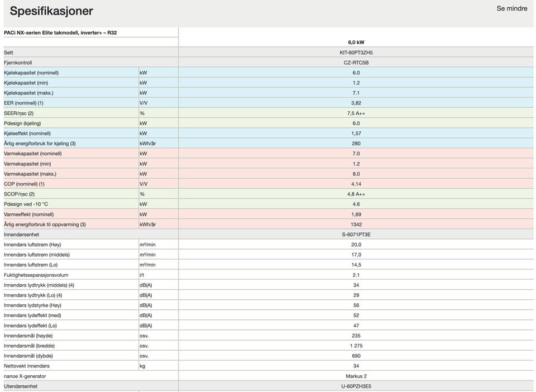Click the COP (nominell) value 4.14
The height and width of the screenshot is (392, 536).
(x=356, y=184)
